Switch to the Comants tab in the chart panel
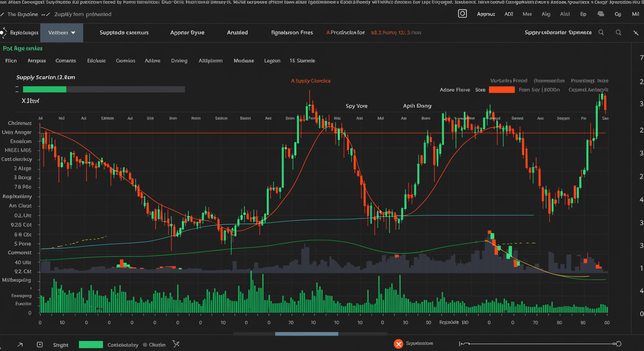The image size is (644, 351). tap(65, 60)
